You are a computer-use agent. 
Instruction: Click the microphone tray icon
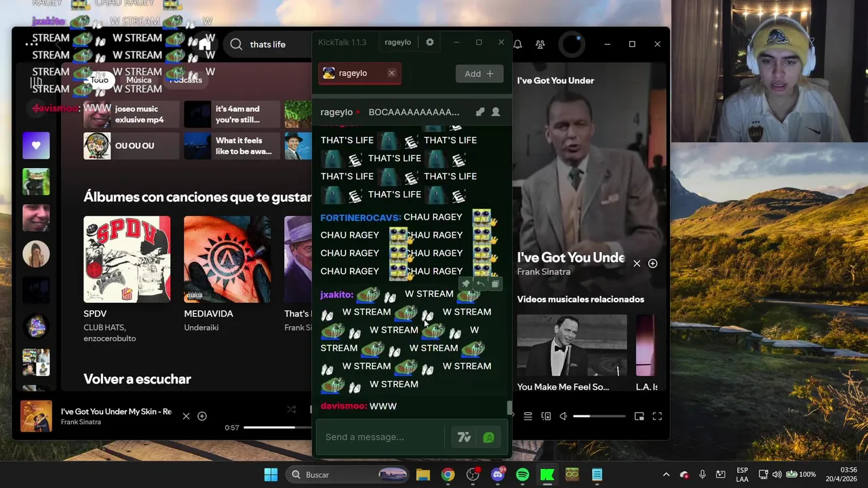coord(703,474)
